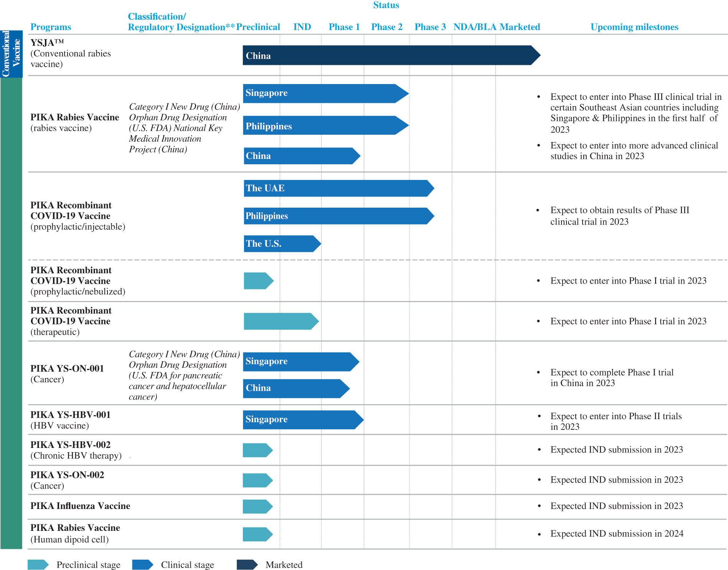Click the Preclinical column header
The image size is (728, 570).
pos(258,27)
